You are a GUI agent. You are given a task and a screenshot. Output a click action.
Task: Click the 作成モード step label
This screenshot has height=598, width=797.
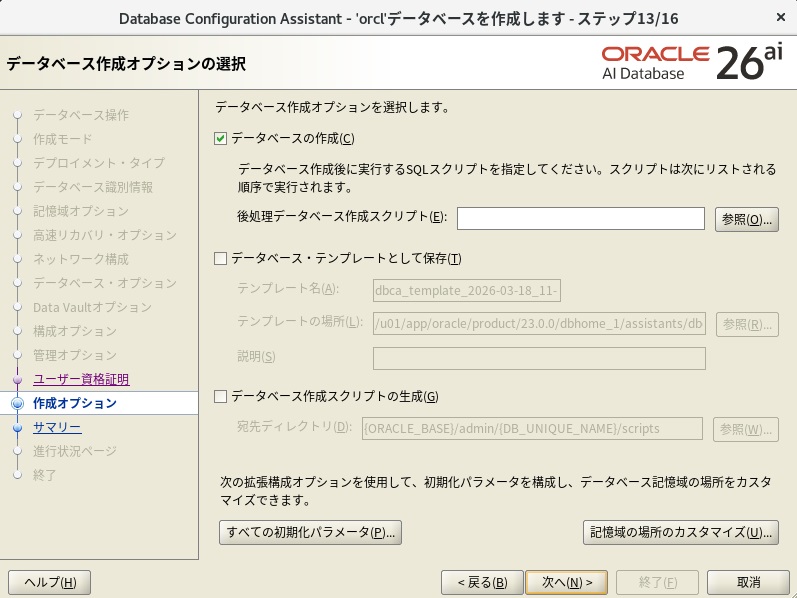tap(63, 139)
